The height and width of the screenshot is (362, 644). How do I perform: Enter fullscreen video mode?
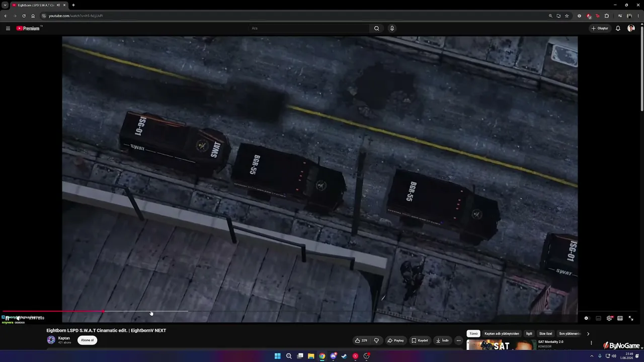(x=631, y=318)
